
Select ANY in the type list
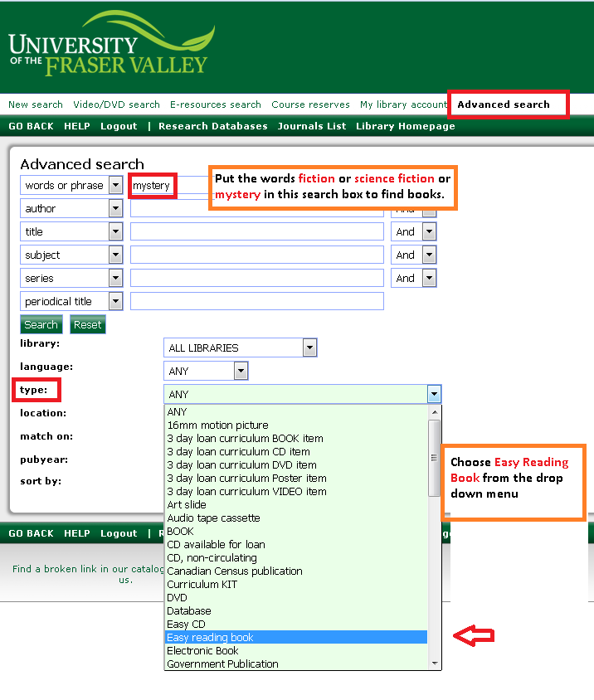(x=296, y=411)
